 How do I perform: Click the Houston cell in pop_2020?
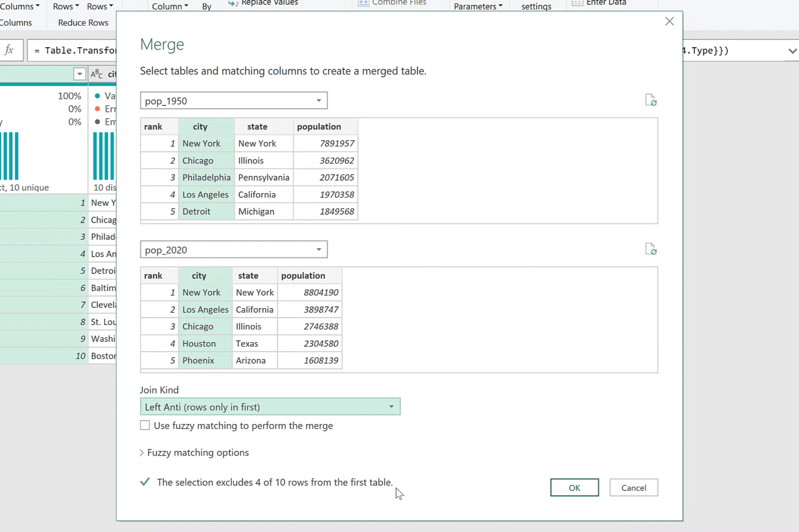pos(205,343)
